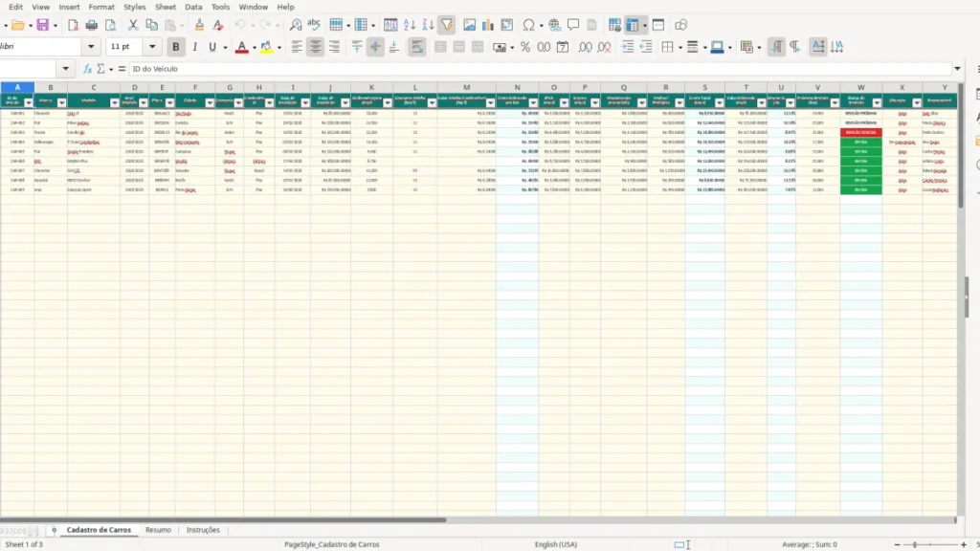Format cells as date
Viewport: 980px width, 551px height.
pos(563,47)
